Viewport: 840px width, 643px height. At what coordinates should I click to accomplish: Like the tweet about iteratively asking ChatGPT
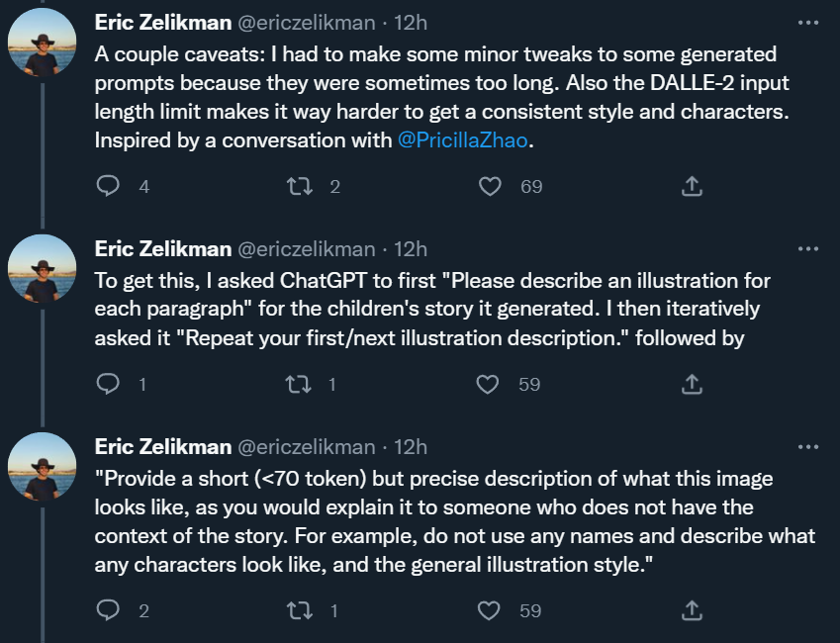(x=489, y=384)
